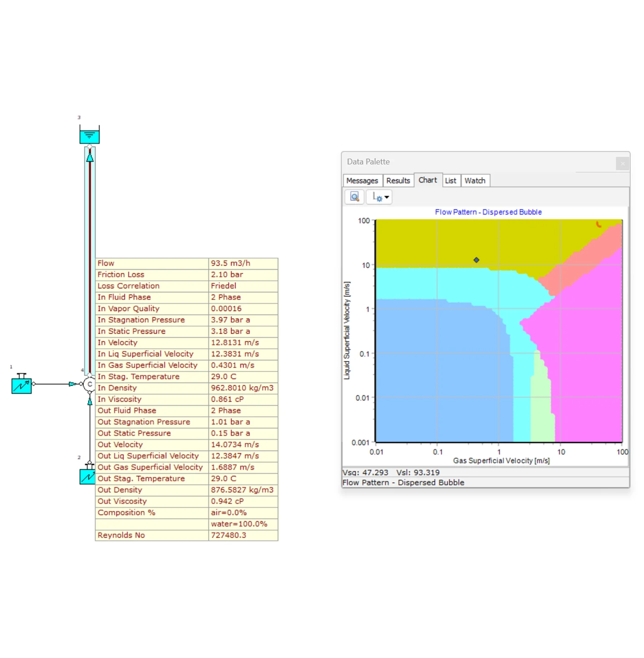Switch to the Messages tab

pos(362,180)
